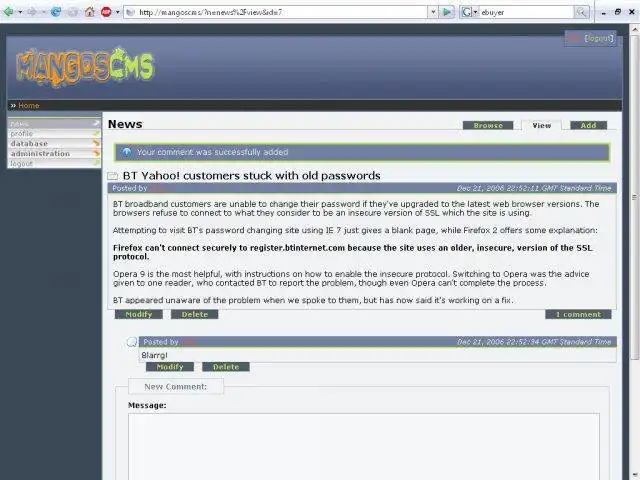
Task: Open the Home breadcrumb link
Action: click(29, 105)
